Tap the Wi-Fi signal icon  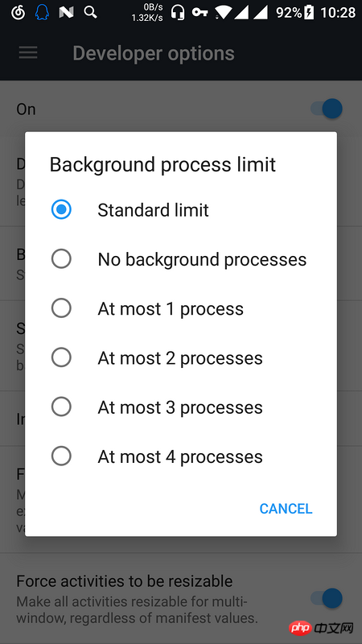[224, 12]
